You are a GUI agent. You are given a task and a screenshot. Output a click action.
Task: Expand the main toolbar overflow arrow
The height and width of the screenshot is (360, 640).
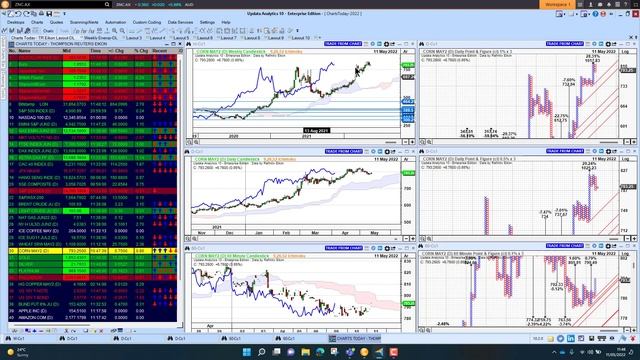pos(297,31)
